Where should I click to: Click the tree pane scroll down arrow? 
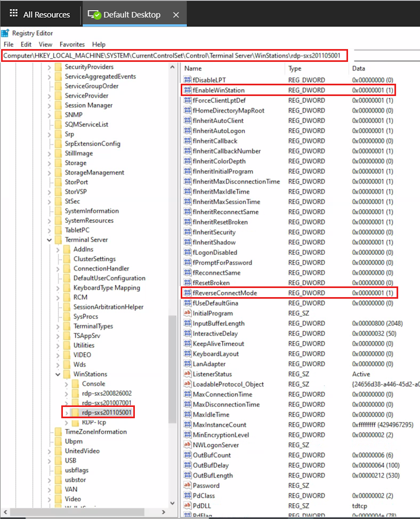click(x=172, y=503)
